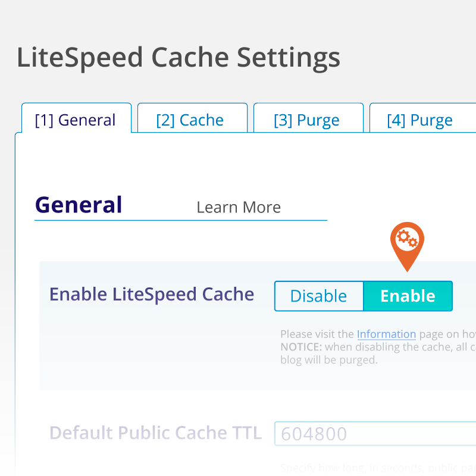
Task: Switch to the [1] General tab
Action: (76, 118)
